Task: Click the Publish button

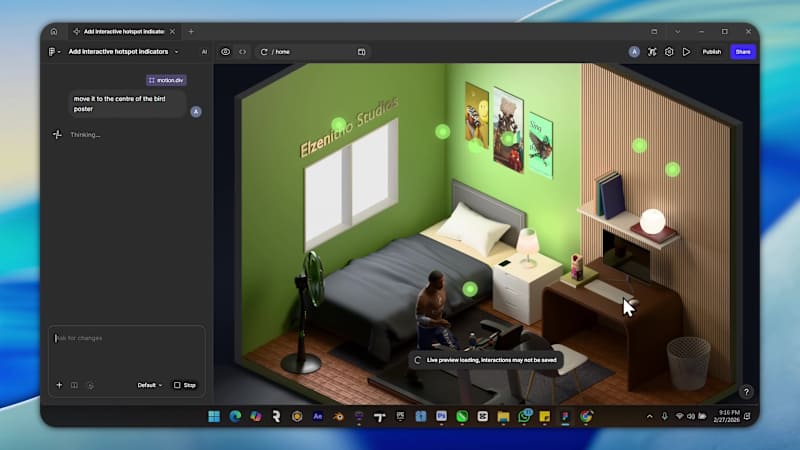Action: [x=711, y=52]
